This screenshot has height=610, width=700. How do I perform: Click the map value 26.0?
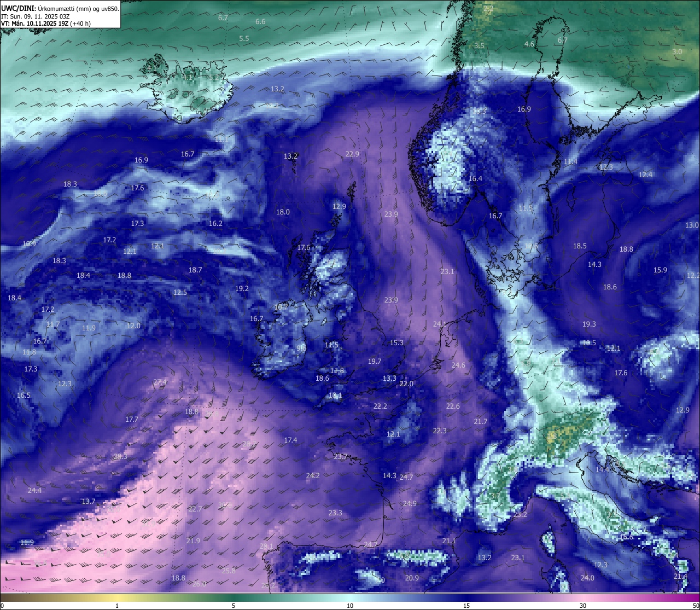(199, 584)
